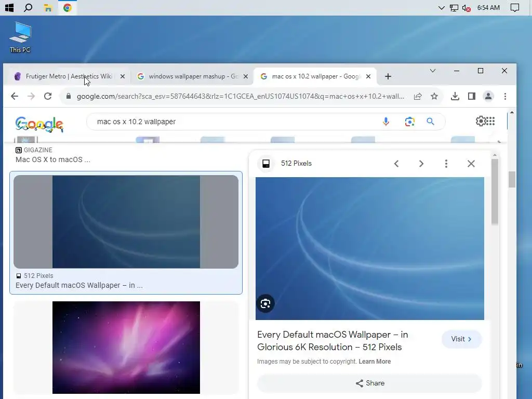The image size is (532, 399).
Task: Open the Chrome profile menu
Action: 488,96
